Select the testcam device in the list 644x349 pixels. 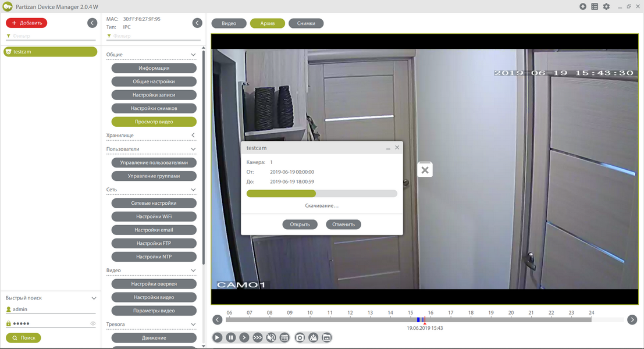coord(51,51)
